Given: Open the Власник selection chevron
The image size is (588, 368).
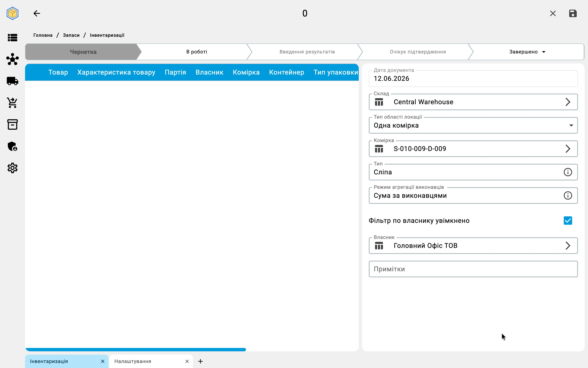Looking at the screenshot, I should 568,246.
